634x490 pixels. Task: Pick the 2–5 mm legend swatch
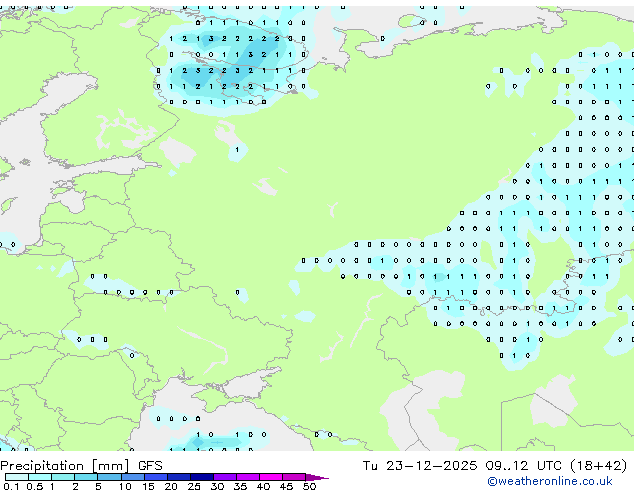pos(86,477)
